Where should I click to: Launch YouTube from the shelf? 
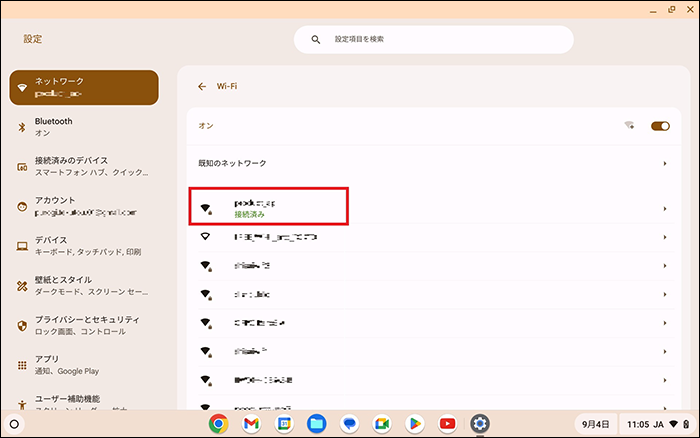447,424
